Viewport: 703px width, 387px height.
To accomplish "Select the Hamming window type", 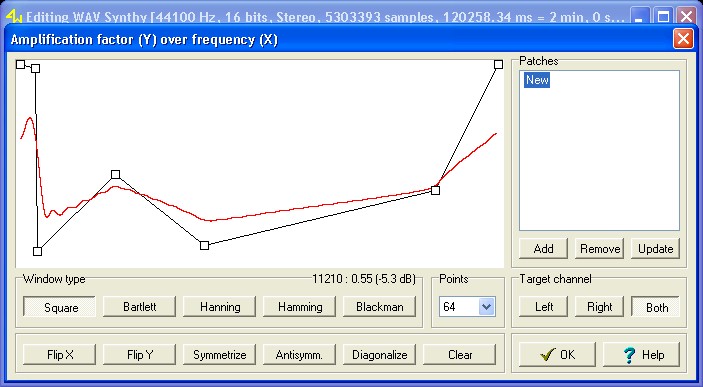I will click(299, 307).
